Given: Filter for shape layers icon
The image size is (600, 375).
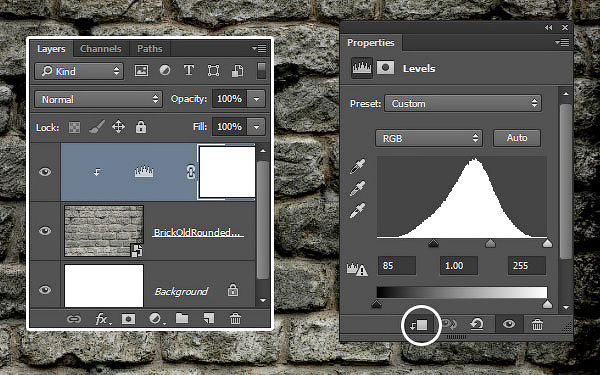Looking at the screenshot, I should (213, 71).
